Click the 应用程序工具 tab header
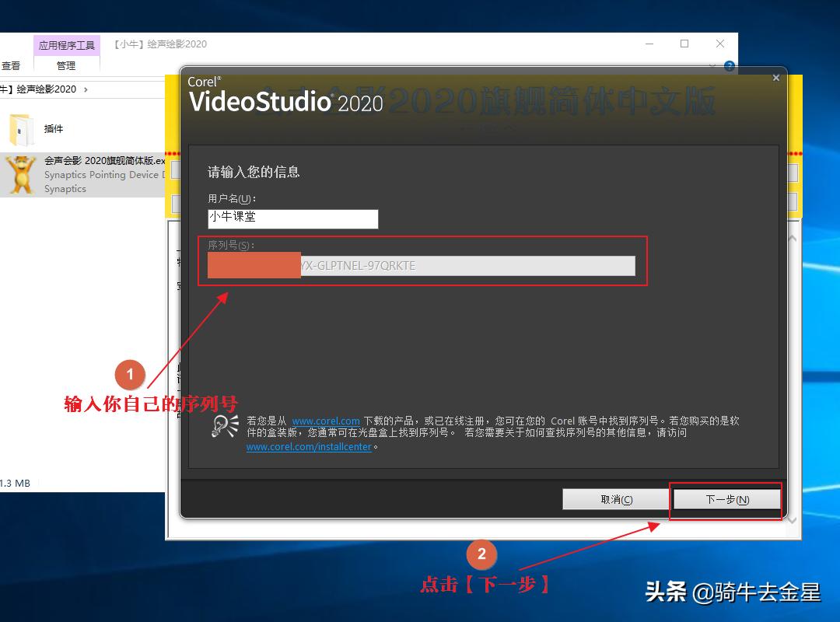Image resolution: width=840 pixels, height=622 pixels. click(67, 45)
